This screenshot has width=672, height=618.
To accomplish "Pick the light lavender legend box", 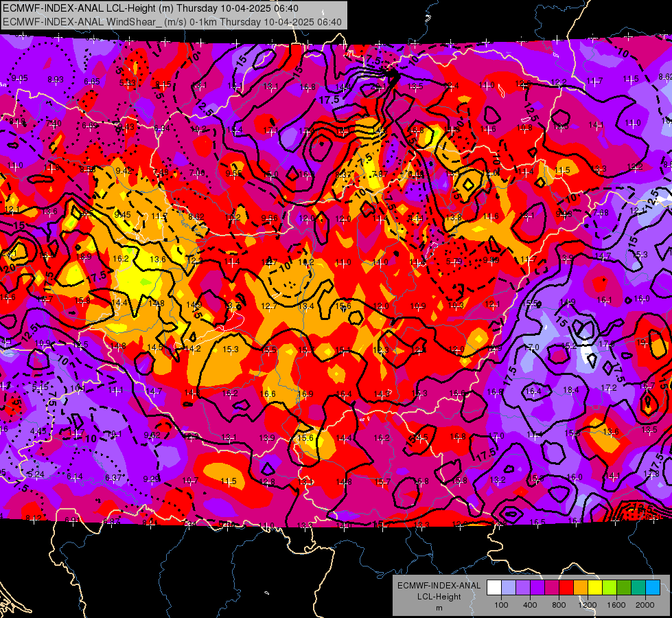I will 508,588.
